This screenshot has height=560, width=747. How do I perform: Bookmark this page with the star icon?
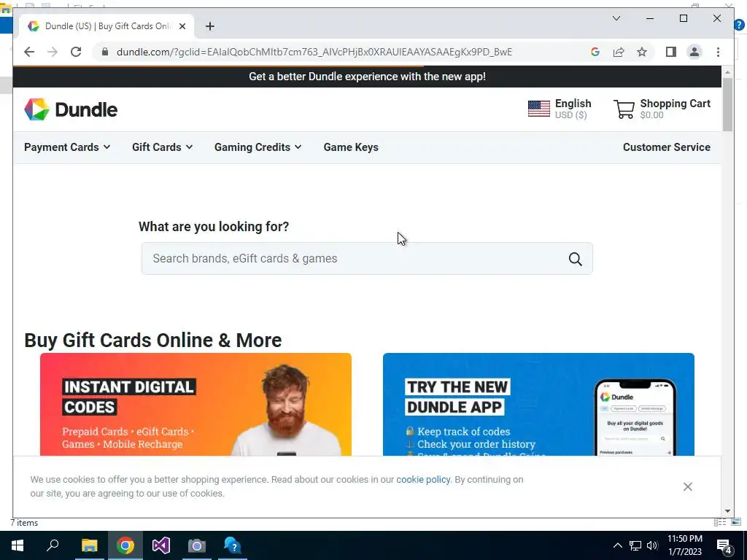pyautogui.click(x=642, y=52)
